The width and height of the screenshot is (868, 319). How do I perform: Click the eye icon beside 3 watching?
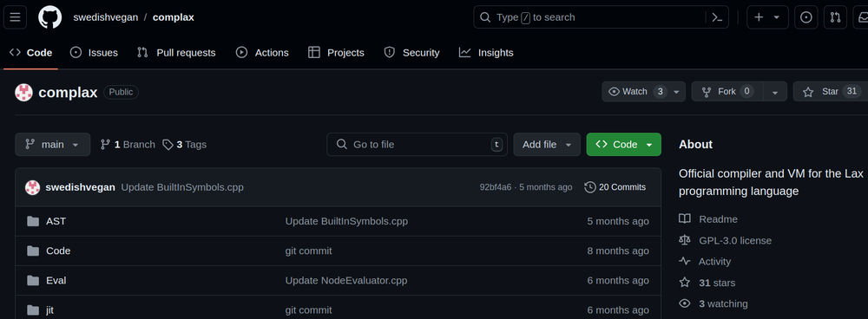point(685,304)
